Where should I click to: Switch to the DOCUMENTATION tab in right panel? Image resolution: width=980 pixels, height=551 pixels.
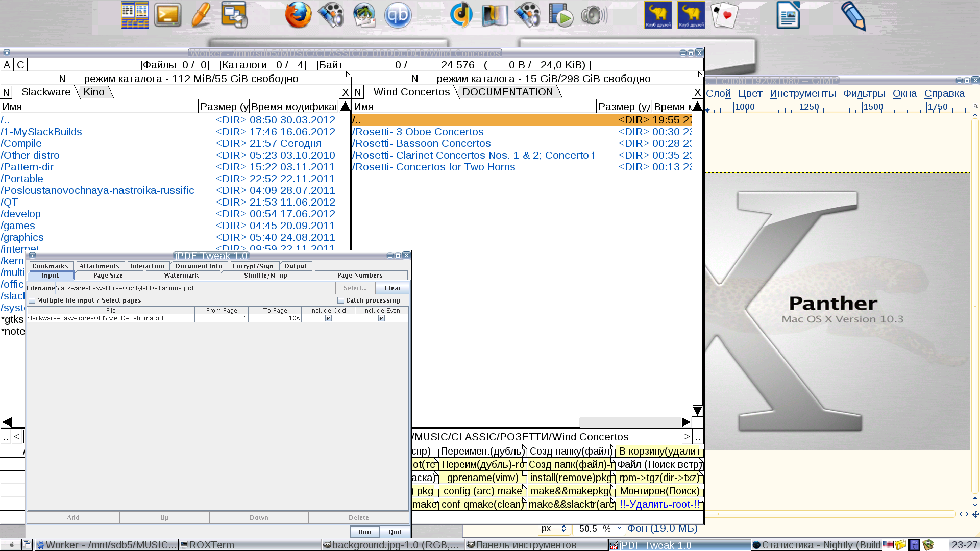click(x=508, y=92)
